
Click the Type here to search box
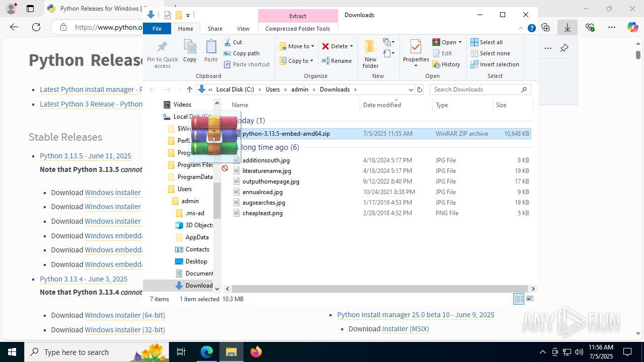(96, 352)
